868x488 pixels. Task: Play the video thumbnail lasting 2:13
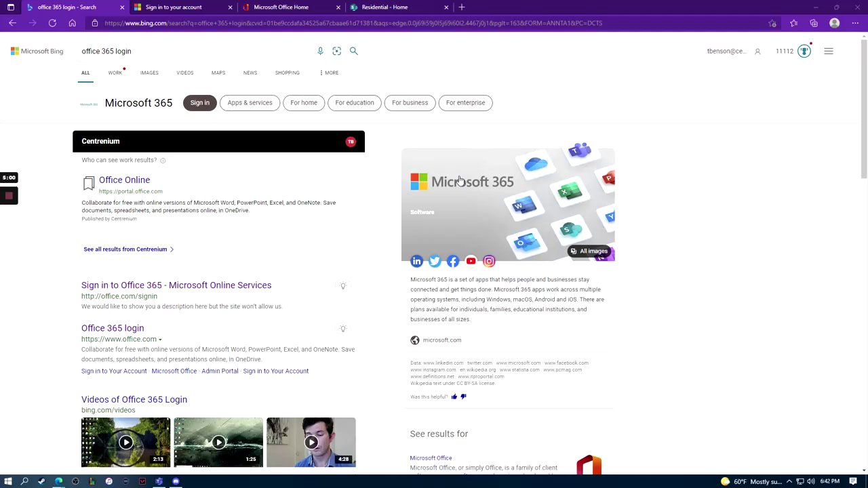coord(125,442)
